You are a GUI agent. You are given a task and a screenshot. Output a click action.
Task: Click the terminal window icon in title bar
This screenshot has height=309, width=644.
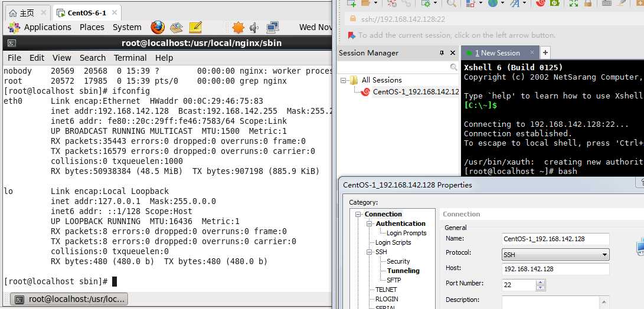(12, 43)
